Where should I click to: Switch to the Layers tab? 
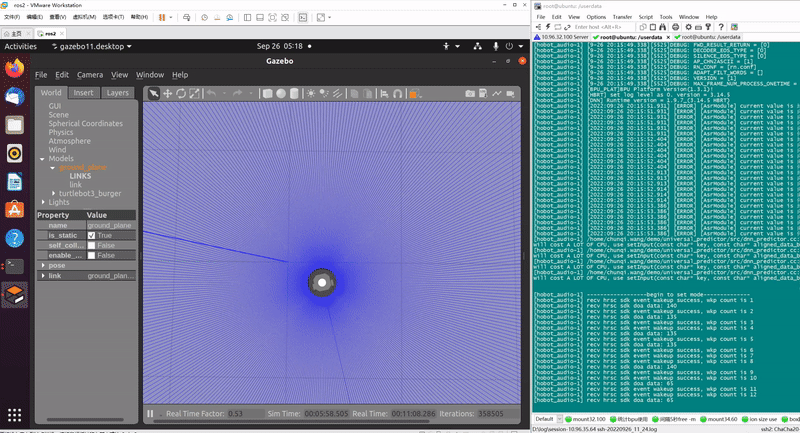pyautogui.click(x=117, y=93)
